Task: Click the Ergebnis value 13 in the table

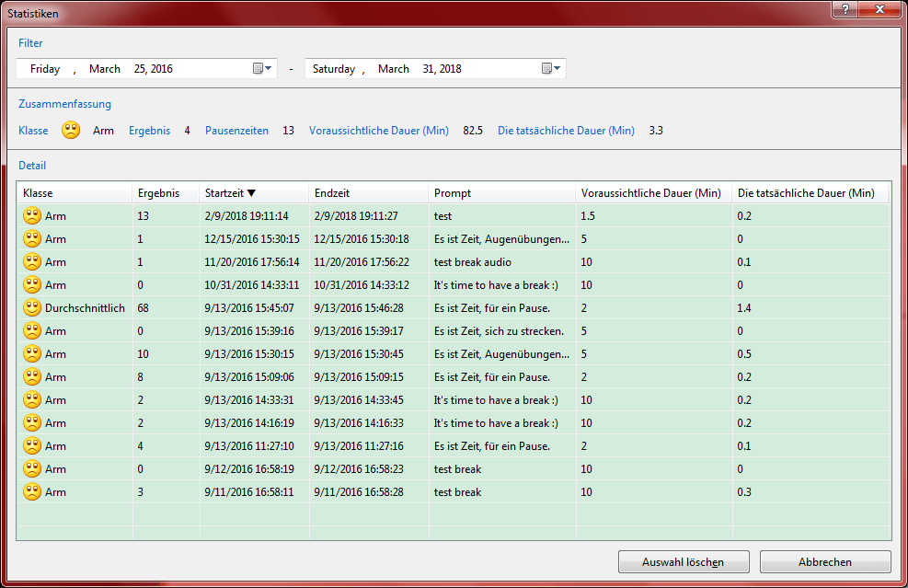Action: point(143,215)
